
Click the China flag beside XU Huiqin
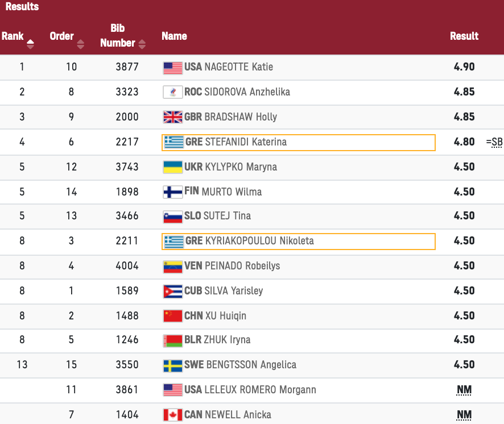(x=173, y=316)
